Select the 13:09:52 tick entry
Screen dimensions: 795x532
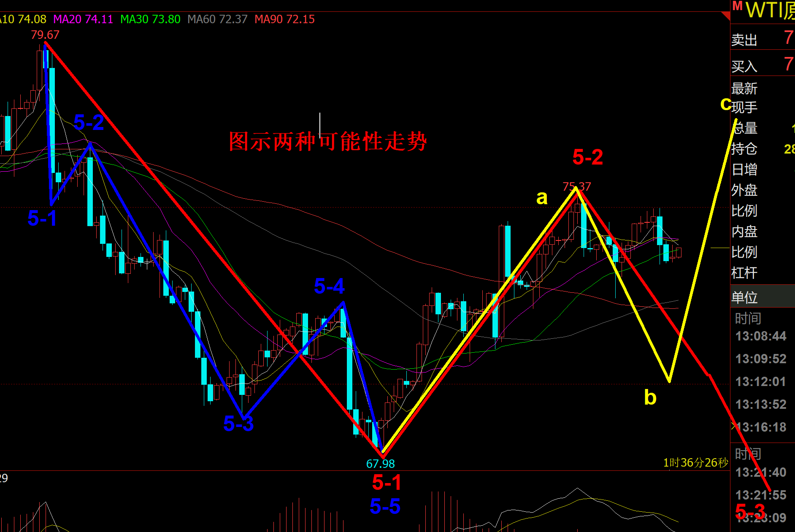[761, 359]
